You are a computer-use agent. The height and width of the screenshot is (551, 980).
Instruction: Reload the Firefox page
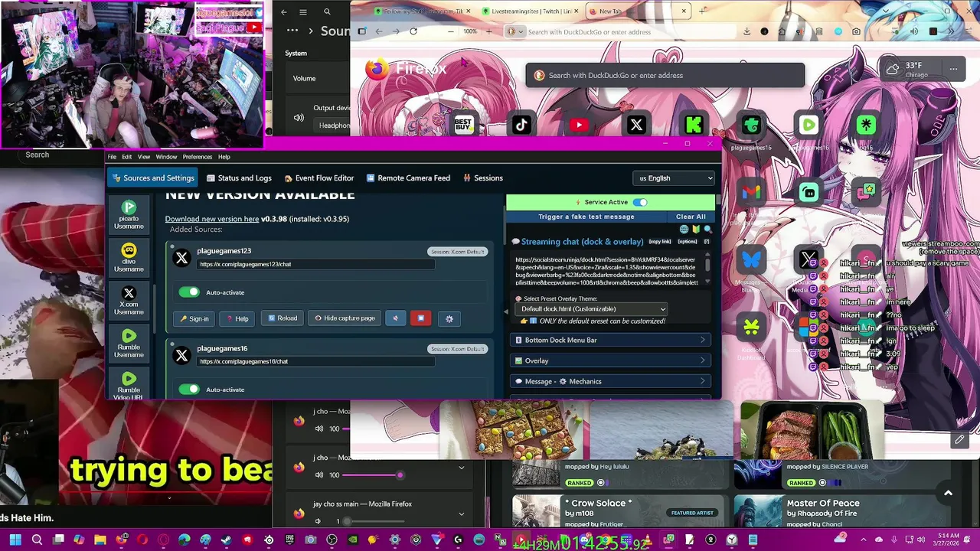coord(413,31)
